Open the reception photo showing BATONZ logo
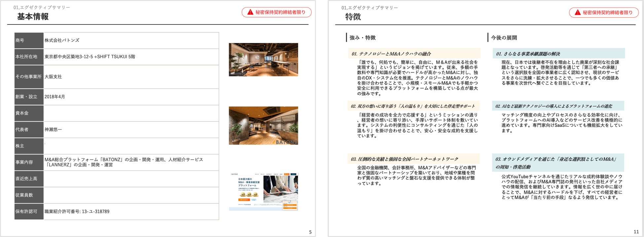644x237 pixels. click(x=264, y=126)
